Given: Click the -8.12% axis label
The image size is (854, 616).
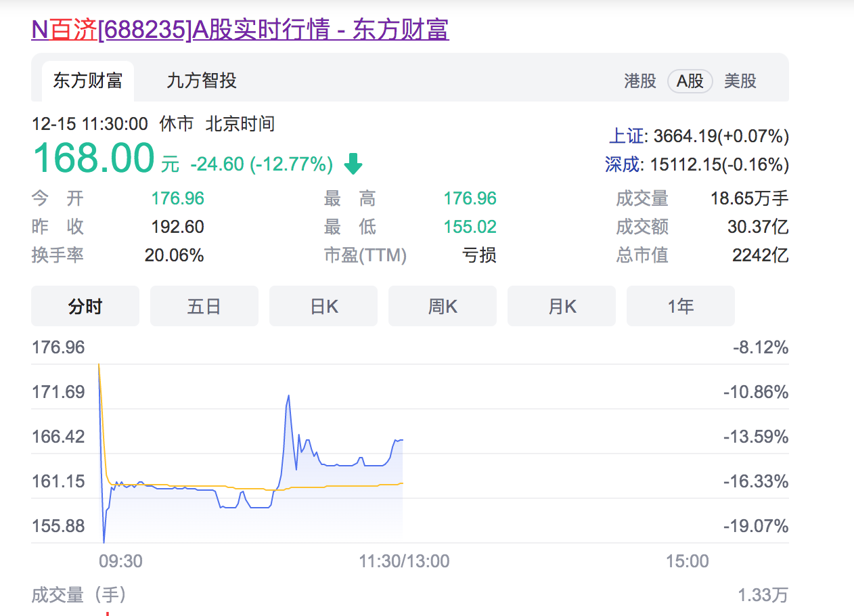Looking at the screenshot, I should [x=761, y=348].
